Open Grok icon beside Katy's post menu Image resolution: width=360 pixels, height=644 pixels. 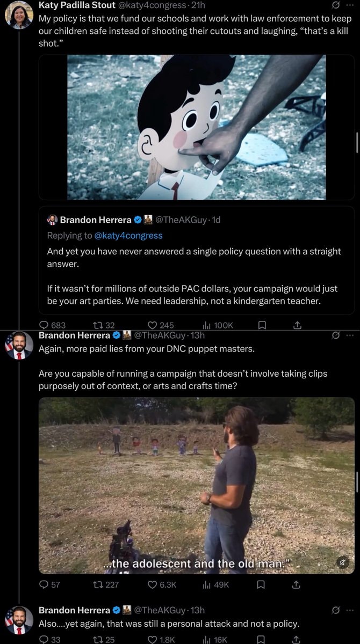pos(335,5)
